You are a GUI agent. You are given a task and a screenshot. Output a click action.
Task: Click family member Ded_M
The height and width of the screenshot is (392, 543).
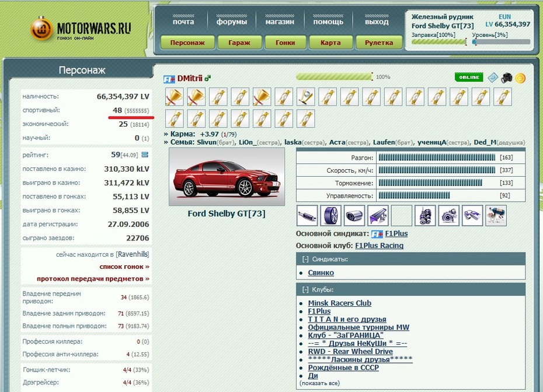click(485, 142)
